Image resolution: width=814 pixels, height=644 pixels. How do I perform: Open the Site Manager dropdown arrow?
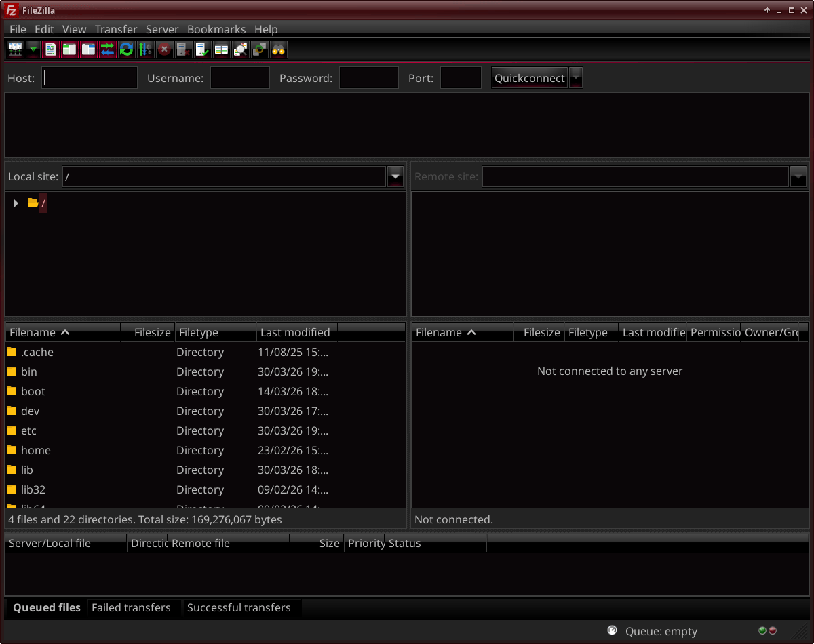point(33,49)
